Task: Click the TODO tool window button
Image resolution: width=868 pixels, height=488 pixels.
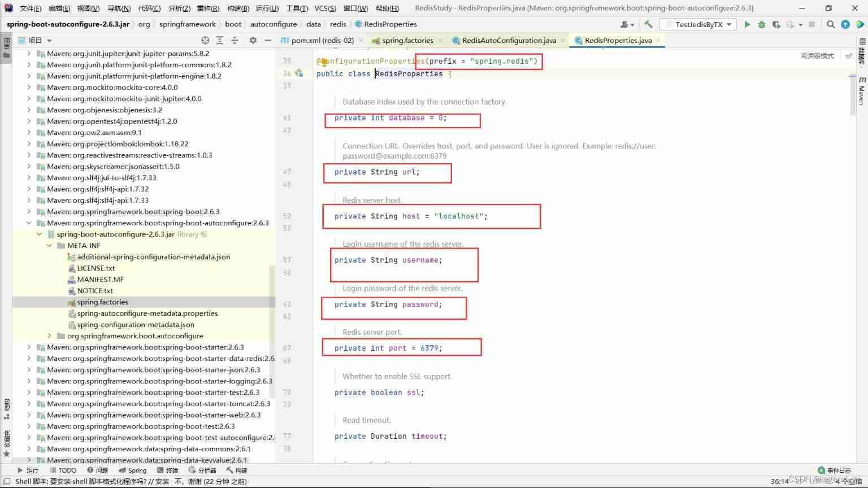Action: click(63, 470)
